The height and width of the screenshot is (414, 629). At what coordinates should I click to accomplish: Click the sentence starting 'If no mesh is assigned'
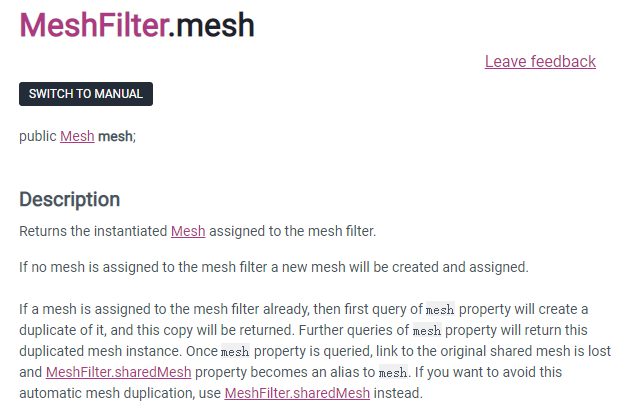point(274,267)
